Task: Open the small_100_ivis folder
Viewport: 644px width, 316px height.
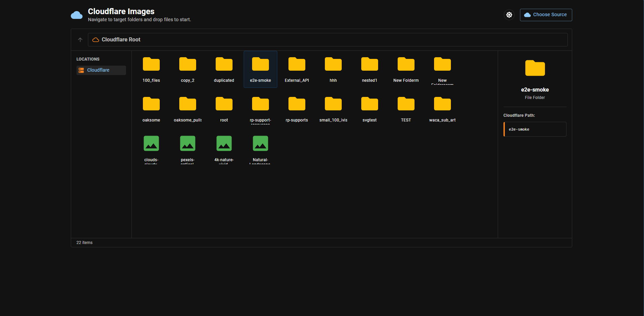Action: tap(333, 109)
